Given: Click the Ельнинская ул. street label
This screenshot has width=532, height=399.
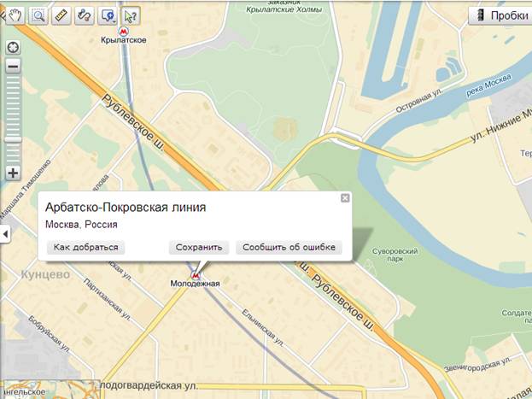Looking at the screenshot, I should 263,328.
